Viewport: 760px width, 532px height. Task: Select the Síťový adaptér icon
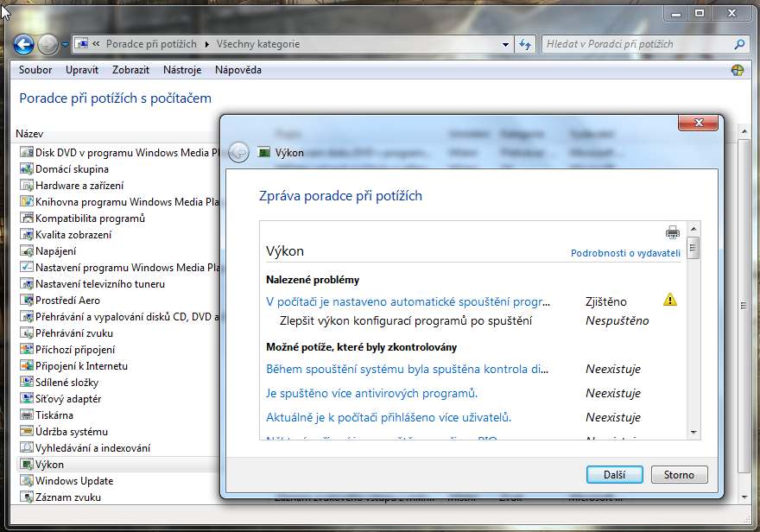point(27,399)
